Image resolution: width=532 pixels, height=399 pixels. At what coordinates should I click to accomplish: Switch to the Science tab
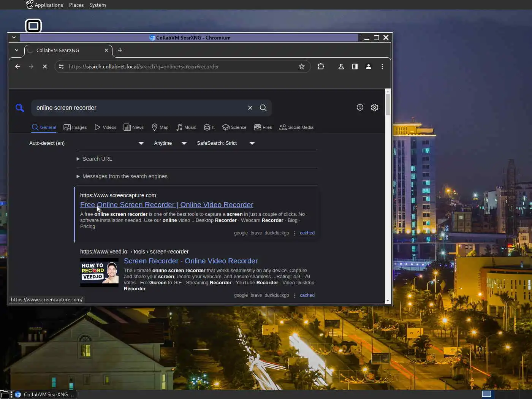[234, 127]
